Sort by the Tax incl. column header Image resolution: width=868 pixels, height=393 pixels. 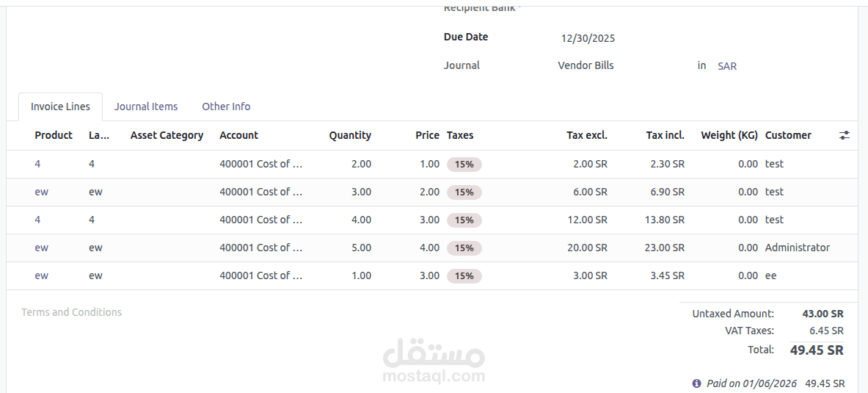(x=665, y=135)
